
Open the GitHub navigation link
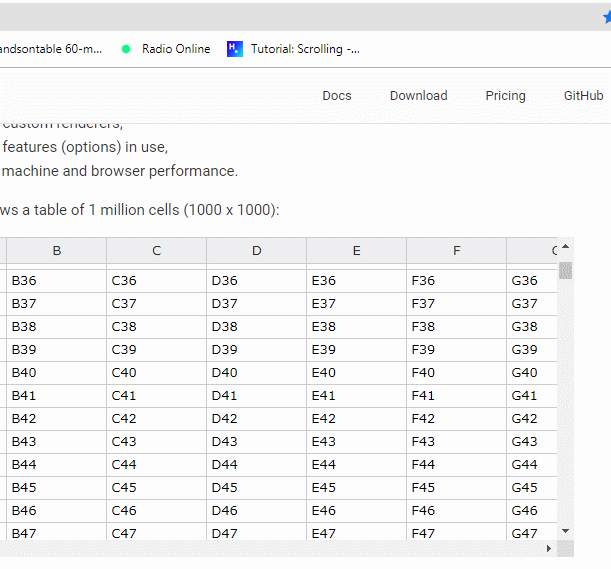(x=583, y=95)
